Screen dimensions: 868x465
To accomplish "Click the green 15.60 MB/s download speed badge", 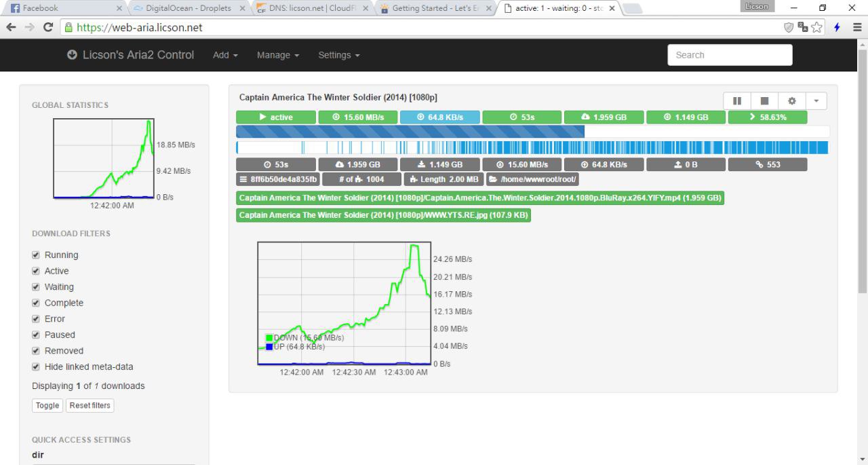I will point(358,117).
